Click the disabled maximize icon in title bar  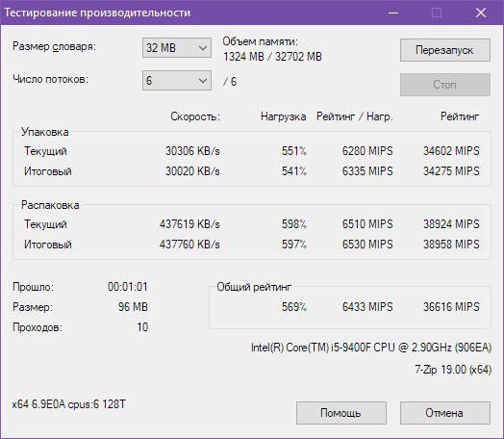coord(437,13)
